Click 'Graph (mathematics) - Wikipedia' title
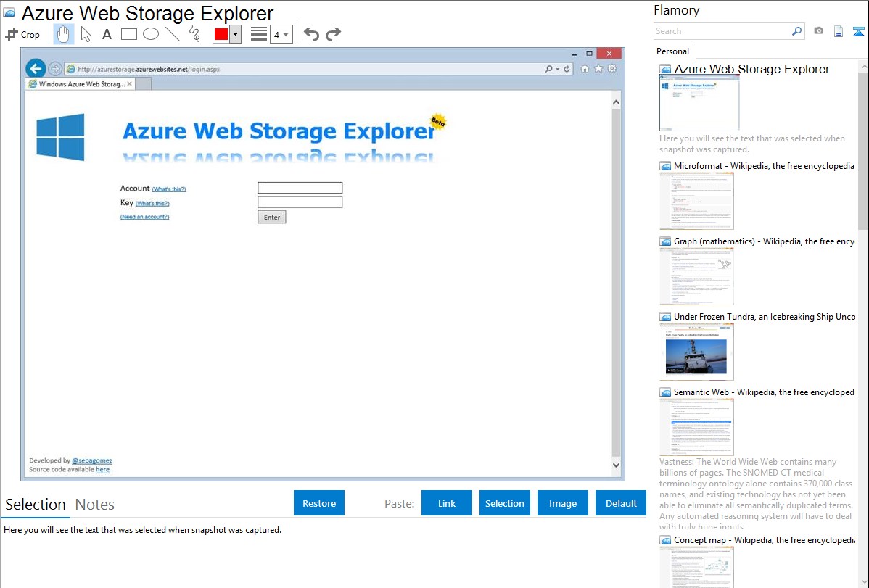869x588 pixels. pyautogui.click(x=764, y=241)
